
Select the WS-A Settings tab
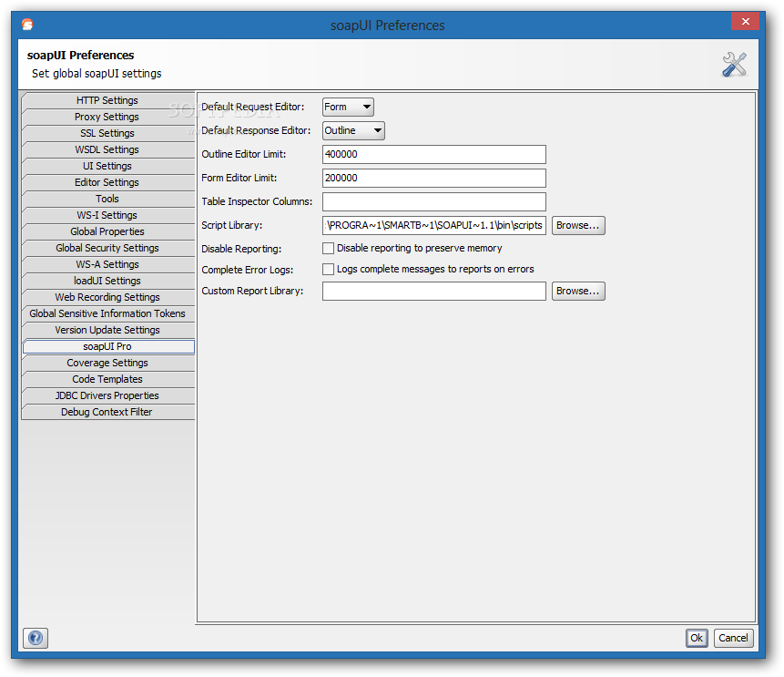point(107,265)
